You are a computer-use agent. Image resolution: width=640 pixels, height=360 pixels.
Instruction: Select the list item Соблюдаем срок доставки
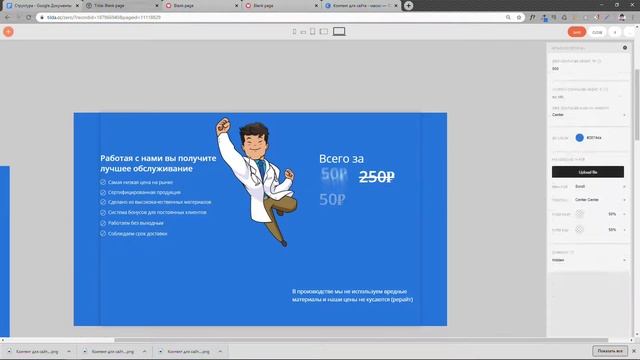pos(138,234)
